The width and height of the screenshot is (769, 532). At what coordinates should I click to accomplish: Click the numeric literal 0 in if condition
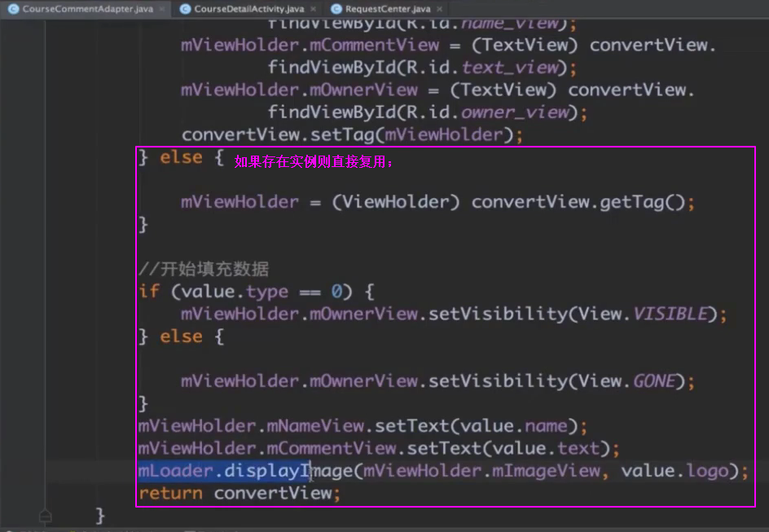tap(336, 292)
